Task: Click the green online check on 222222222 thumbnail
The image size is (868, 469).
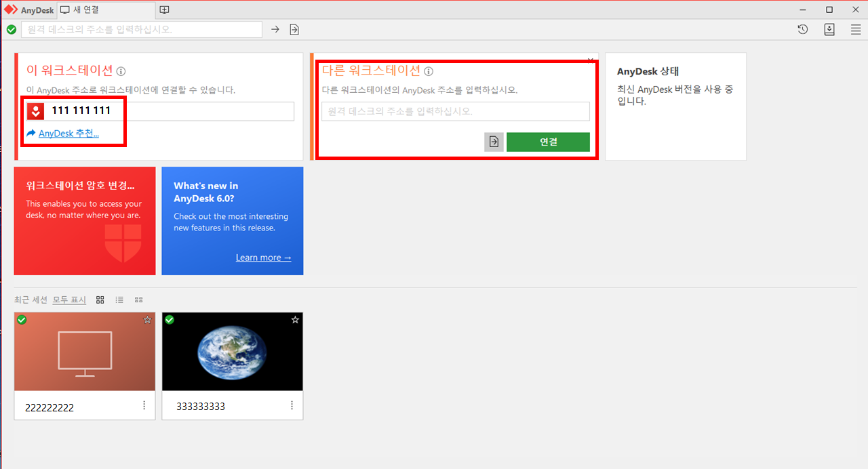Action: tap(22, 320)
